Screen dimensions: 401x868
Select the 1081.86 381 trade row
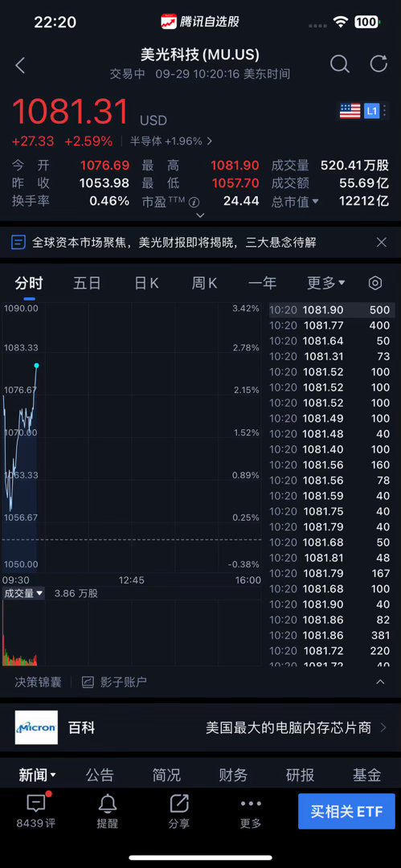coord(333,636)
